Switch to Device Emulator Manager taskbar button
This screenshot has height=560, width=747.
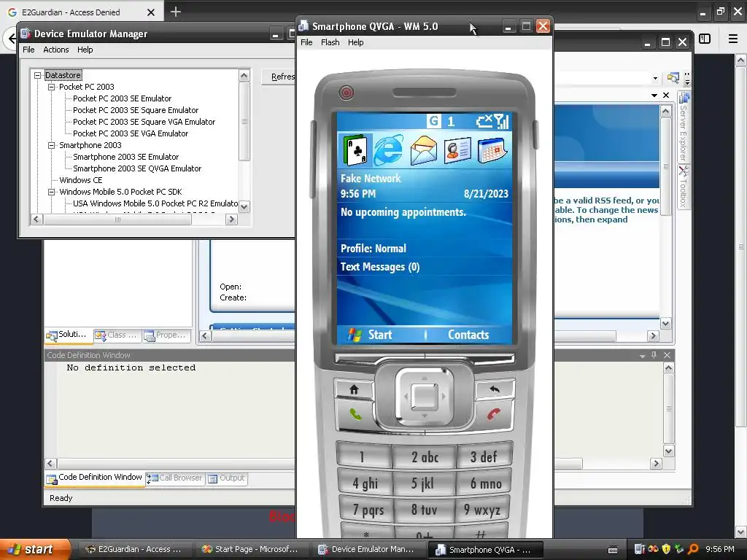pyautogui.click(x=368, y=550)
